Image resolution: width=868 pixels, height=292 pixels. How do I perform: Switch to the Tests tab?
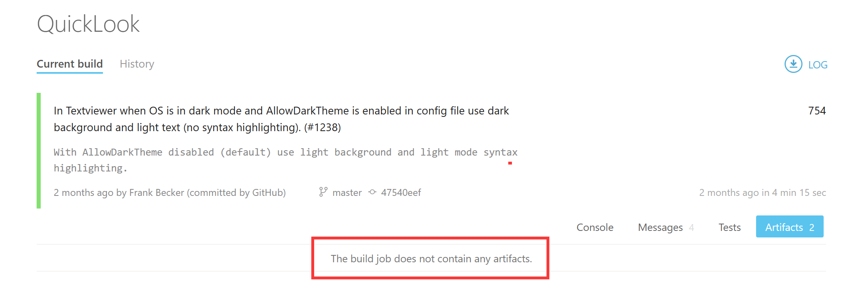pyautogui.click(x=729, y=227)
